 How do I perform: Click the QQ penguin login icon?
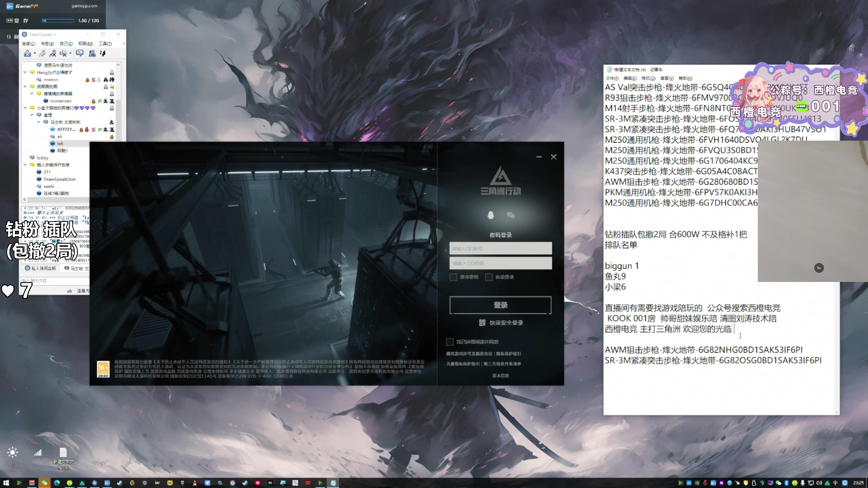[x=491, y=215]
